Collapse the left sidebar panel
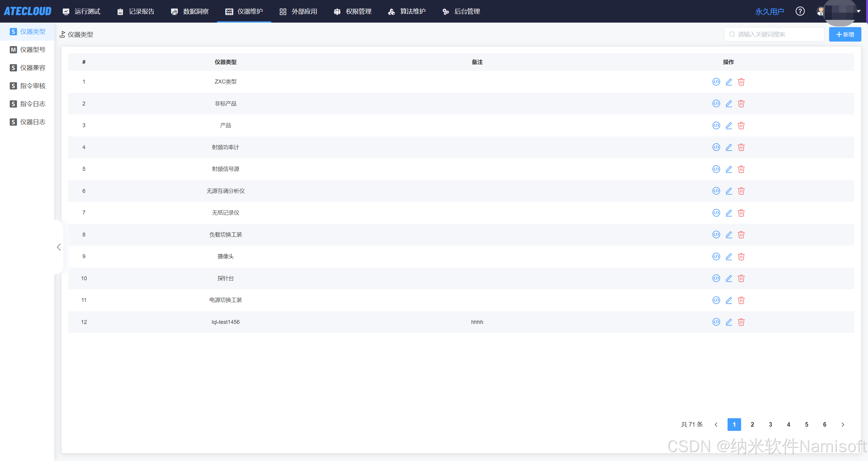This screenshot has width=868, height=461. tap(59, 247)
